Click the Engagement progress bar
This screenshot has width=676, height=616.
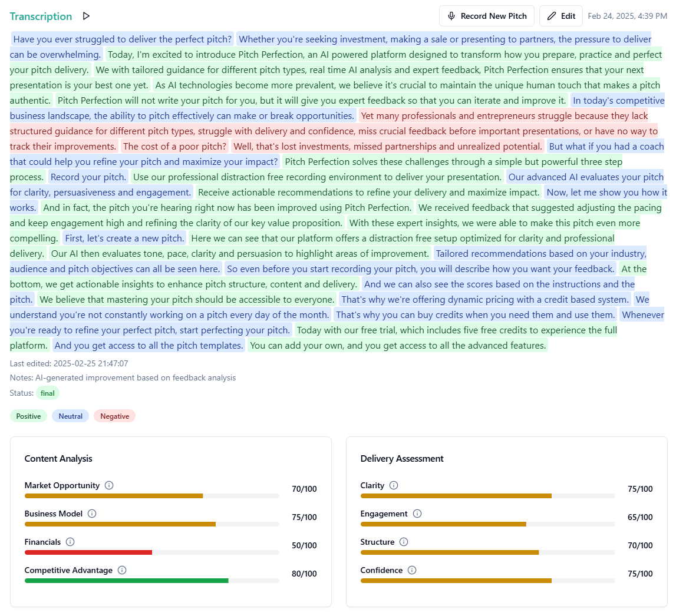coord(487,524)
